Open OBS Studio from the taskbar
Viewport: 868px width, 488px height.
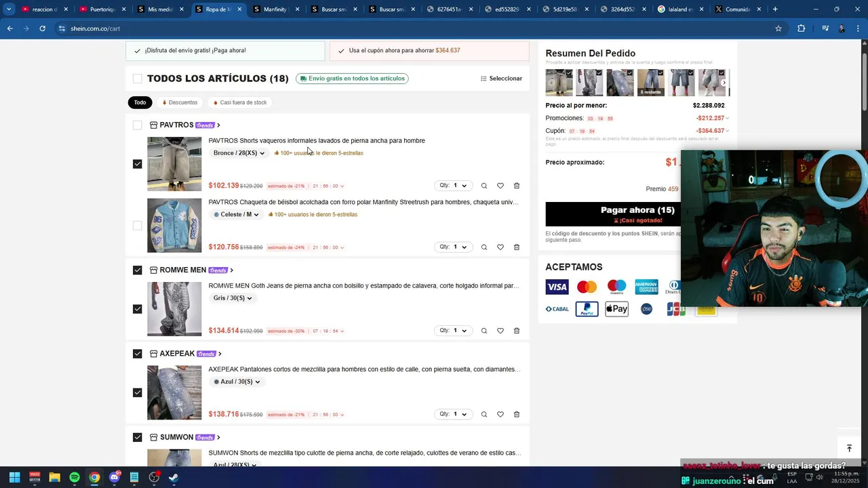[x=154, y=477]
